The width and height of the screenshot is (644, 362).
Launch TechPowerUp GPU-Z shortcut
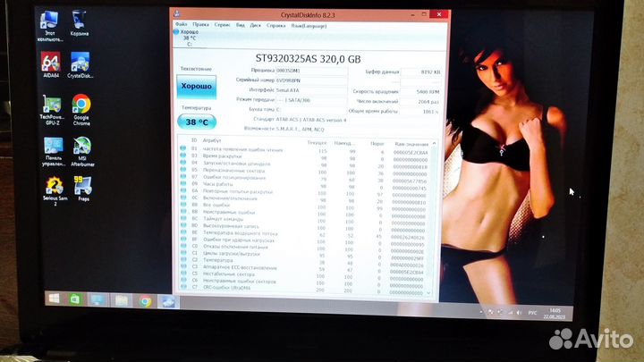[51, 108]
